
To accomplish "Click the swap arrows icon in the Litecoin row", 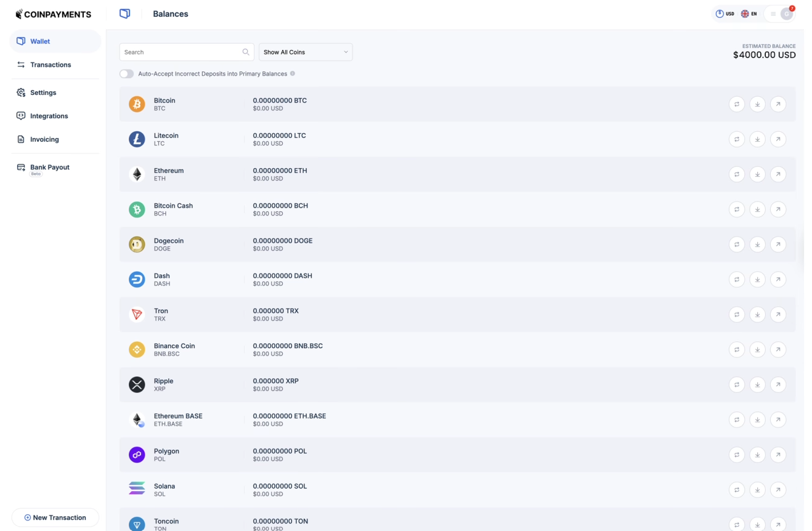I will [737, 139].
